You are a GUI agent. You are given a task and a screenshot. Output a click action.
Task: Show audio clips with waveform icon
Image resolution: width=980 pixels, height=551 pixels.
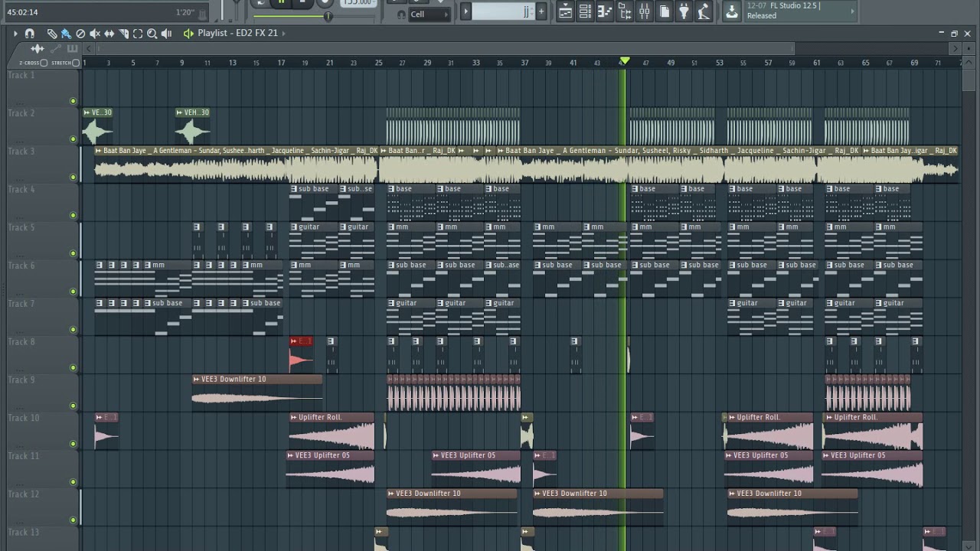pos(38,48)
